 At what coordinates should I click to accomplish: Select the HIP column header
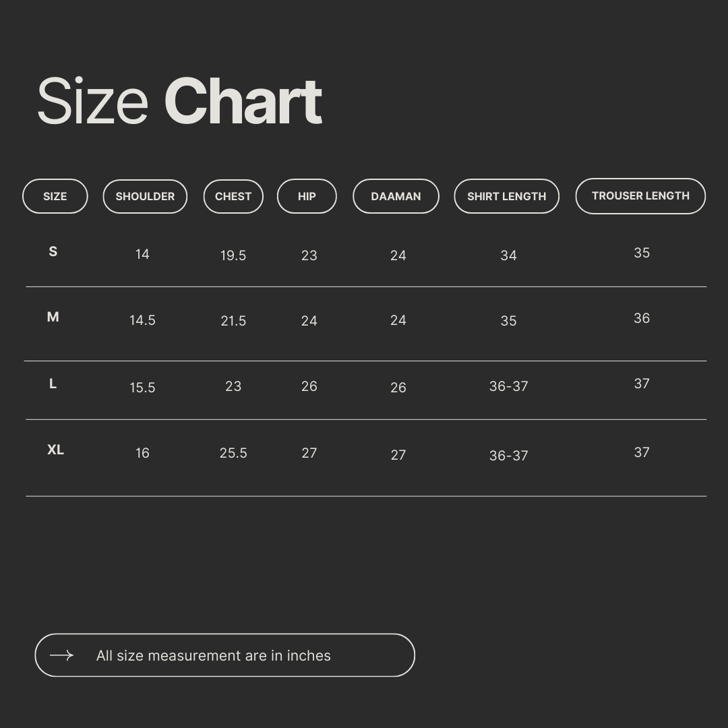[307, 196]
